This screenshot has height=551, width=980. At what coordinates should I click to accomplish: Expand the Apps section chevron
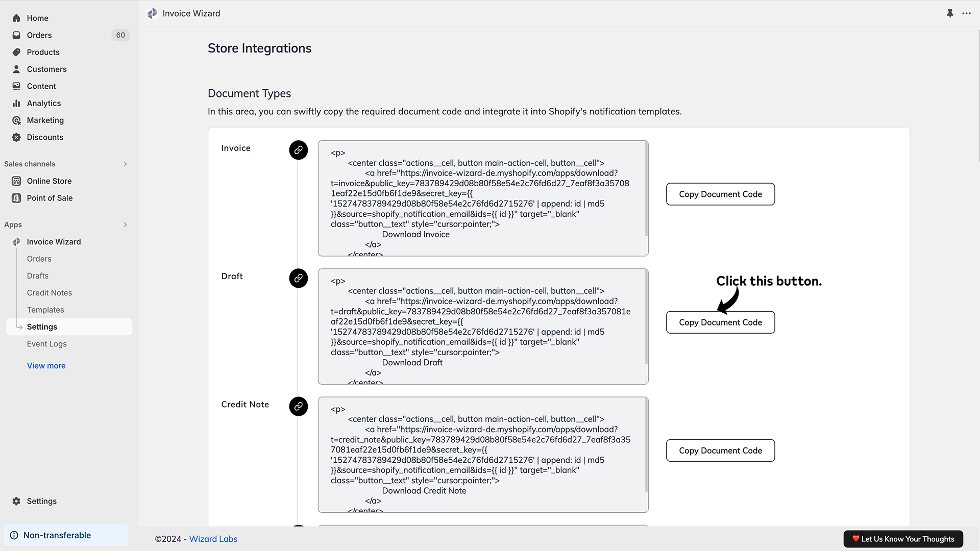pyautogui.click(x=125, y=224)
